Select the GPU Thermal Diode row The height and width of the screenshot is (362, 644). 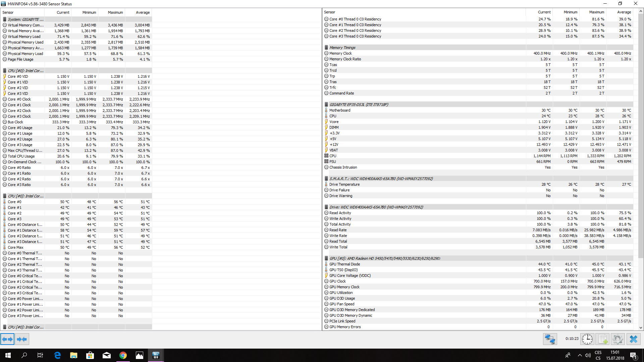click(x=344, y=264)
